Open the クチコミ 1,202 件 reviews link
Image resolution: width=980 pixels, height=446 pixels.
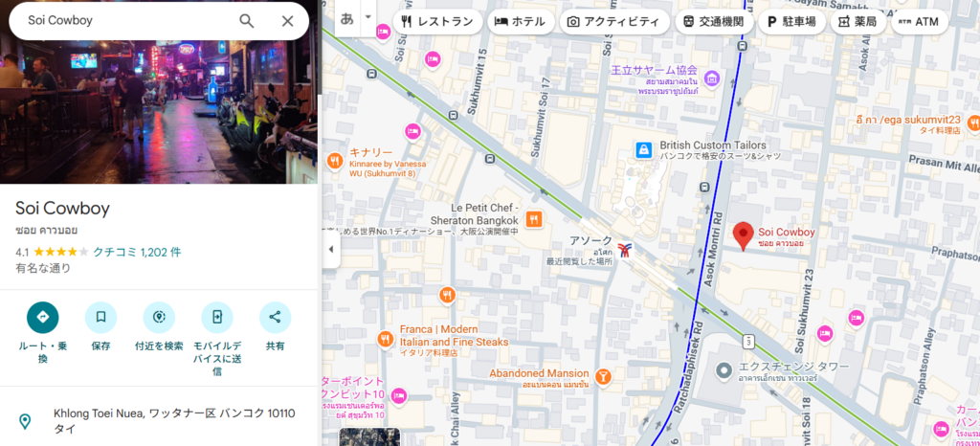click(x=137, y=253)
